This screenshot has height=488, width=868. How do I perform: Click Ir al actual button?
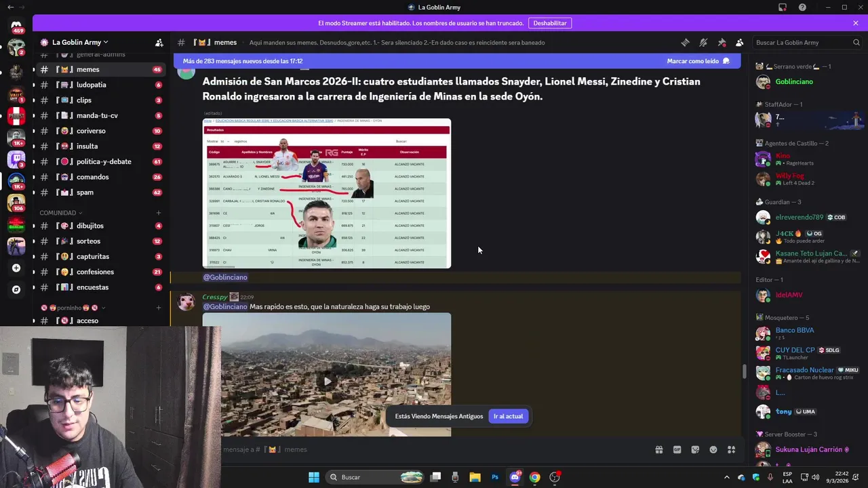pos(508,416)
